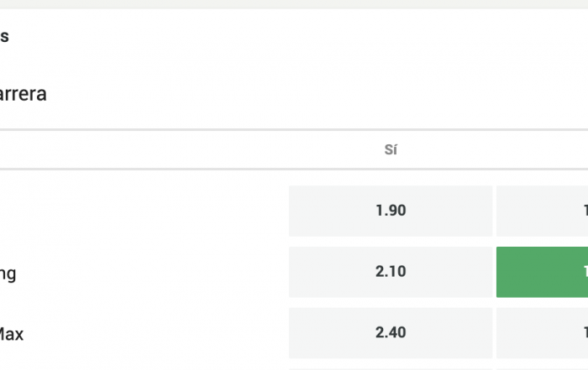Click the blank label area of the 1.90 row
The height and width of the screenshot is (370, 588).
click(x=143, y=211)
